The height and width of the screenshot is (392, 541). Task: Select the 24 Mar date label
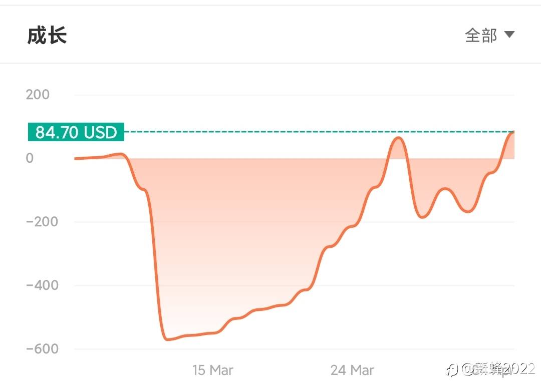point(352,370)
